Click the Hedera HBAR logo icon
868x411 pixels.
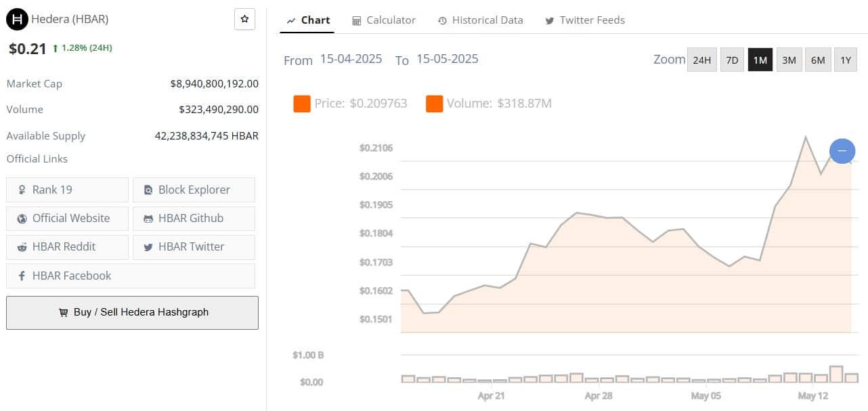coord(17,20)
